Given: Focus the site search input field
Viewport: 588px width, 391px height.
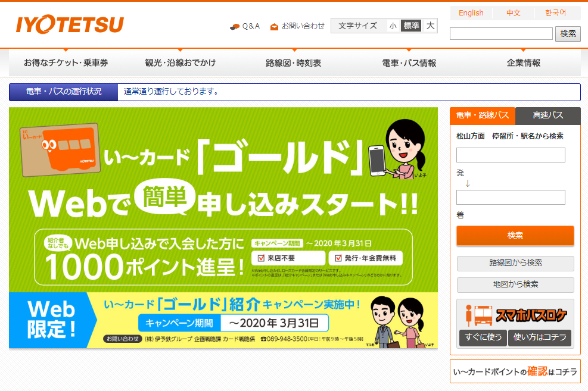Looking at the screenshot, I should [501, 34].
